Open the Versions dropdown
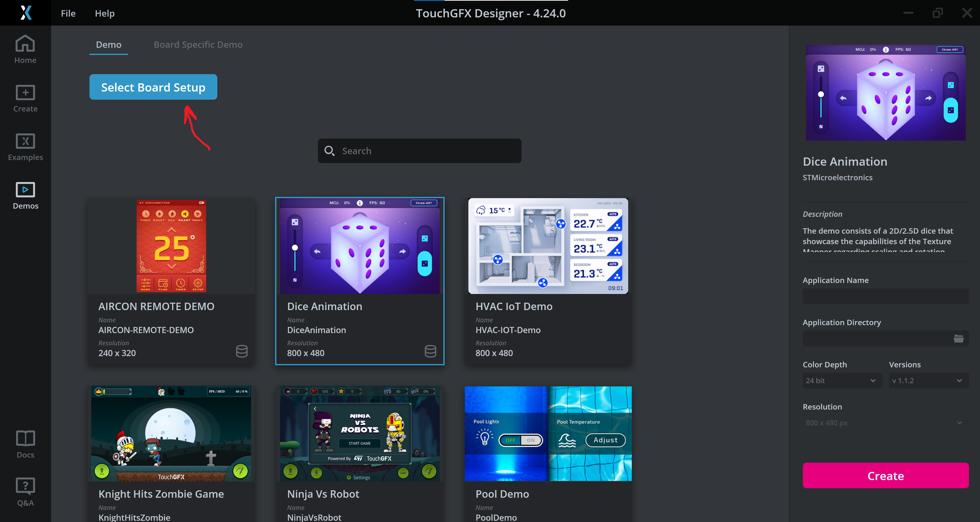 click(928, 380)
